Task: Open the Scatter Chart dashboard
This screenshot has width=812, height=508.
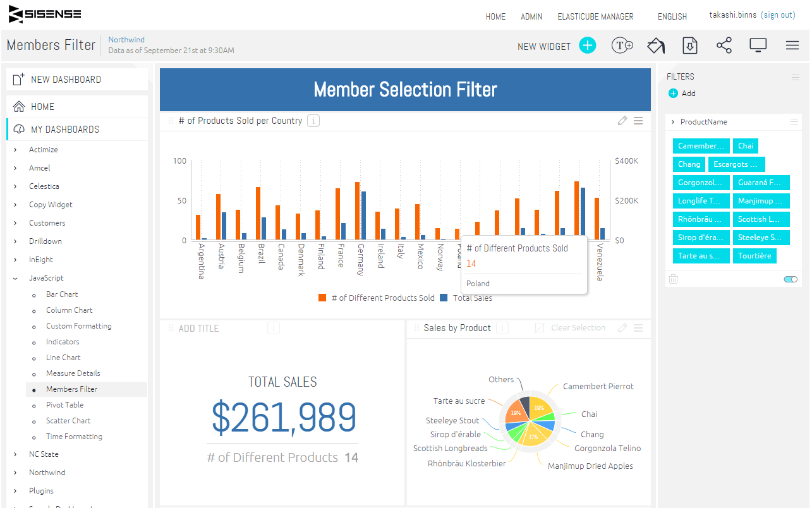Action: [x=68, y=421]
